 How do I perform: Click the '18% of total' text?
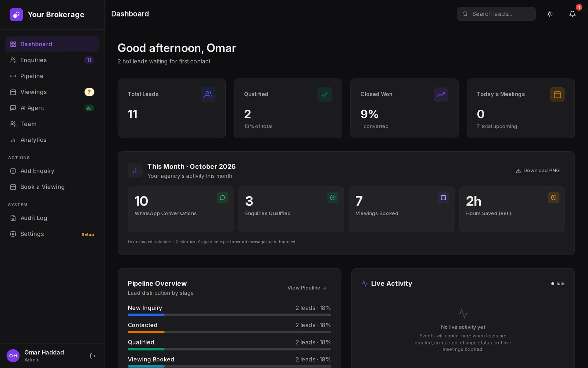[258, 126]
